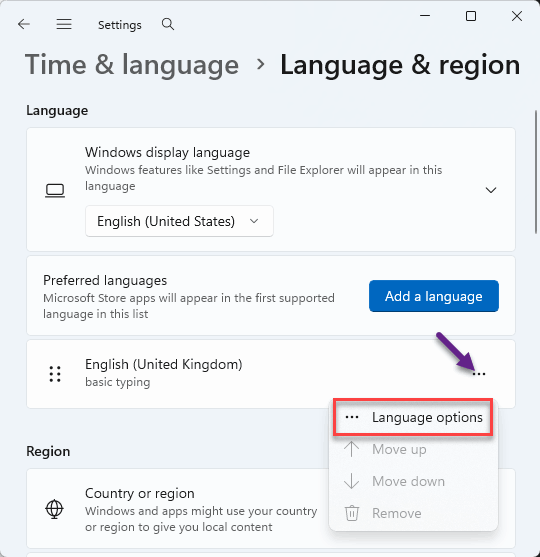Image resolution: width=540 pixels, height=557 pixels.
Task: Grab the drag handle beside English (United Kingdom)
Action: click(x=55, y=374)
